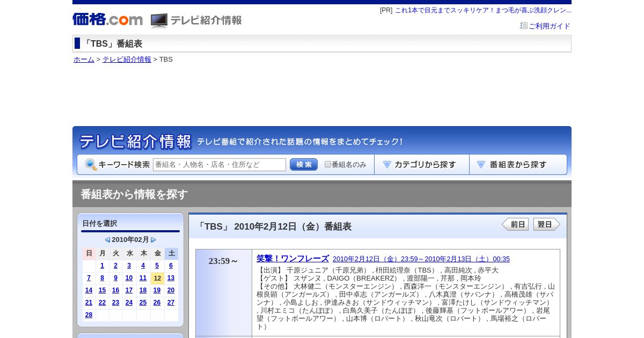Screen dimensions: 644x338
Task: Select February 8 in calendar
Action: [x=103, y=278]
